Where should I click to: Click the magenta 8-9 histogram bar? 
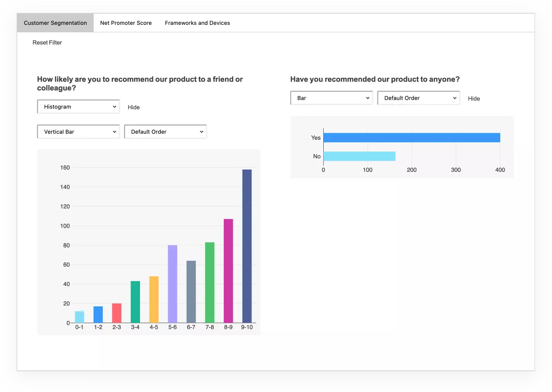pos(228,269)
